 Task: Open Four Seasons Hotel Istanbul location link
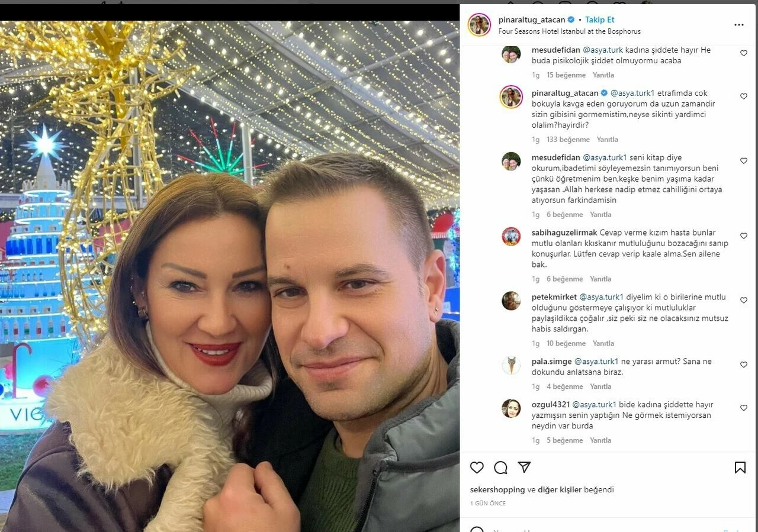click(570, 31)
